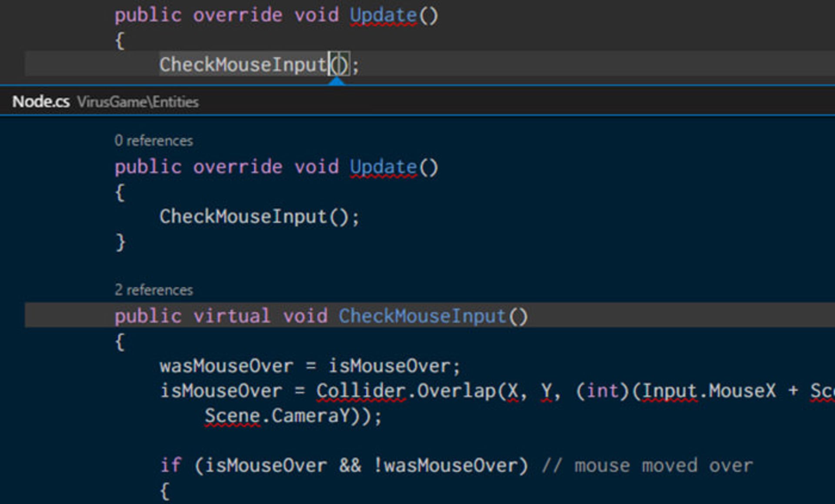Click 'isMouseOver' on the Collider assignment line

[221, 391]
